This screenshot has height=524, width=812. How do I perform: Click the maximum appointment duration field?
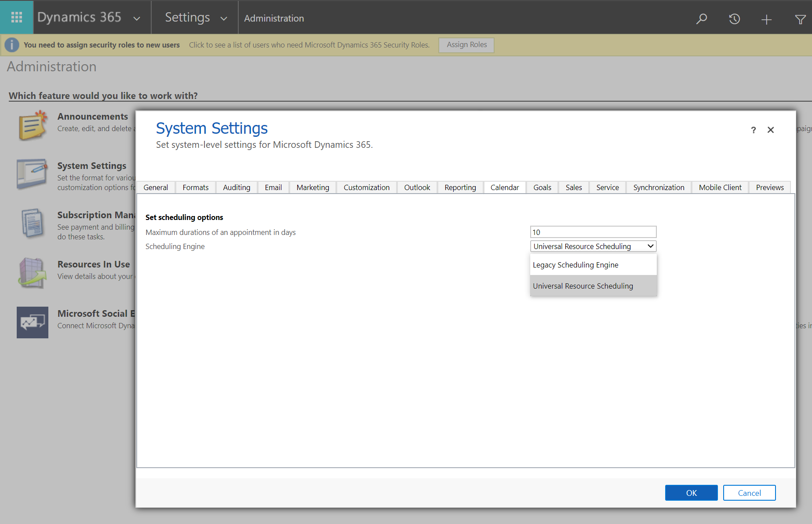pos(593,232)
